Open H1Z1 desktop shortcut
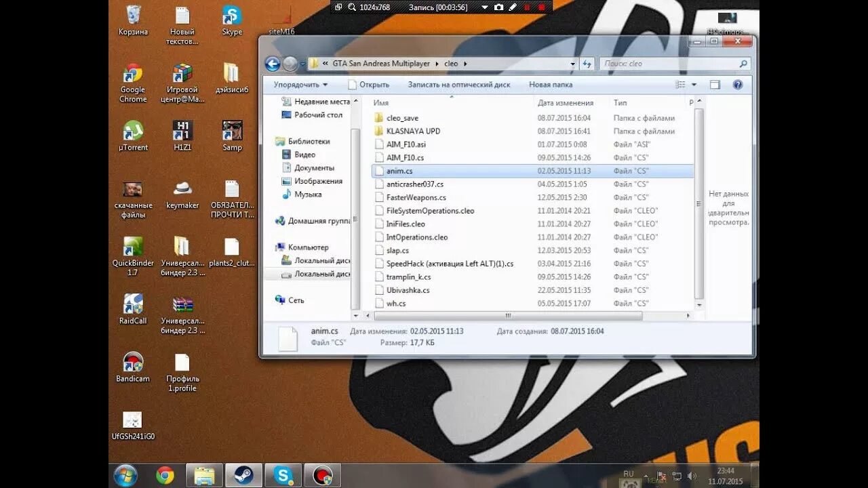This screenshot has height=488, width=868. coord(182,136)
